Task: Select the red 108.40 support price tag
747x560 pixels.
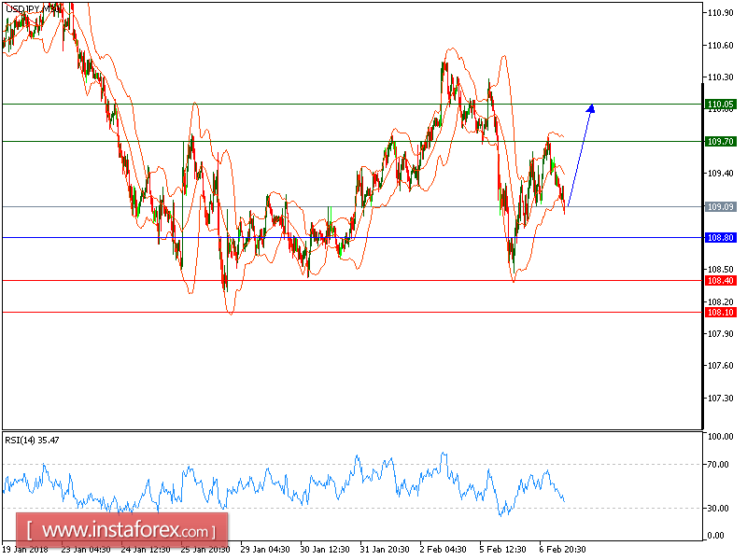Action: [x=720, y=279]
